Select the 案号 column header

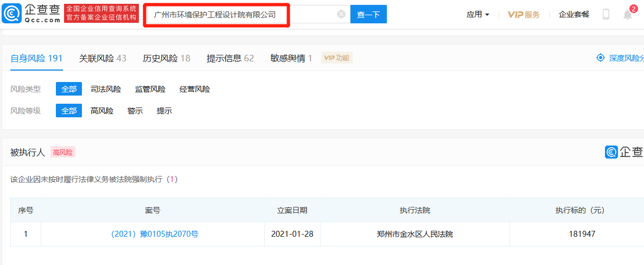pos(152,210)
